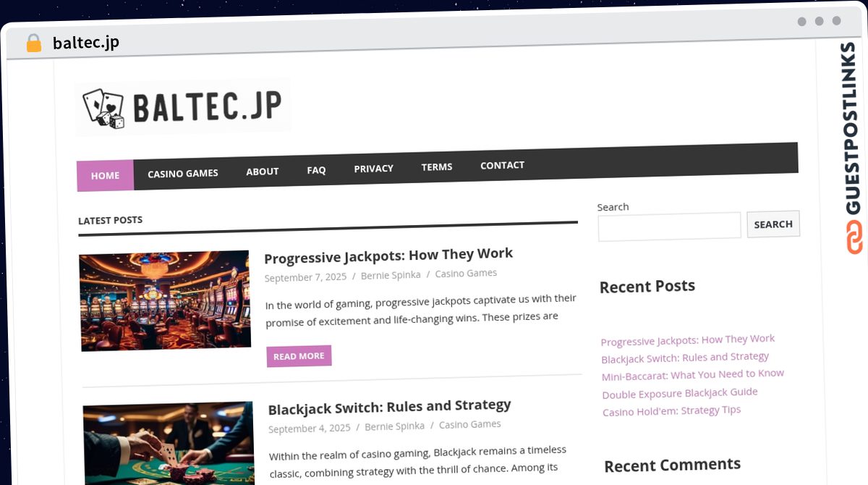Open the Casino Games menu item

[x=183, y=173]
